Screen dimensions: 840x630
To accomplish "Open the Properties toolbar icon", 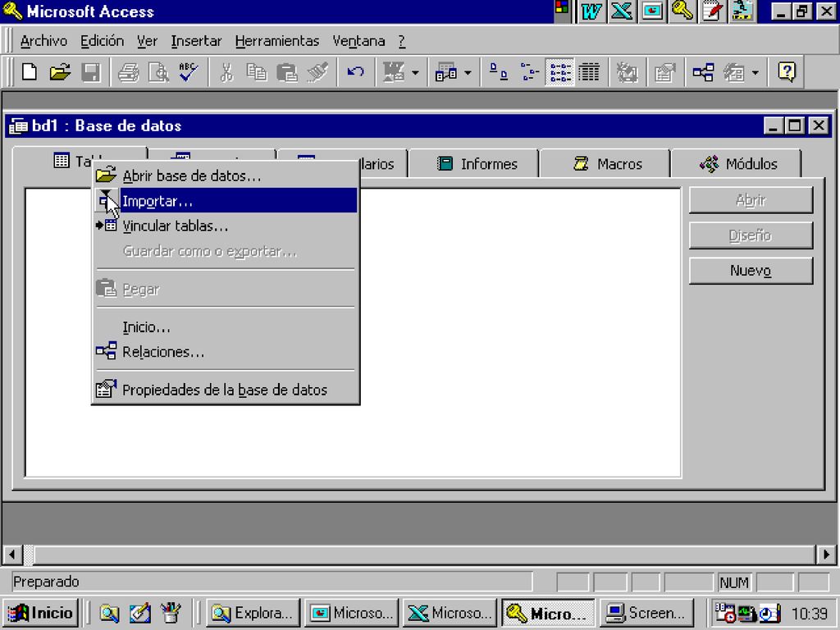I will (x=664, y=72).
